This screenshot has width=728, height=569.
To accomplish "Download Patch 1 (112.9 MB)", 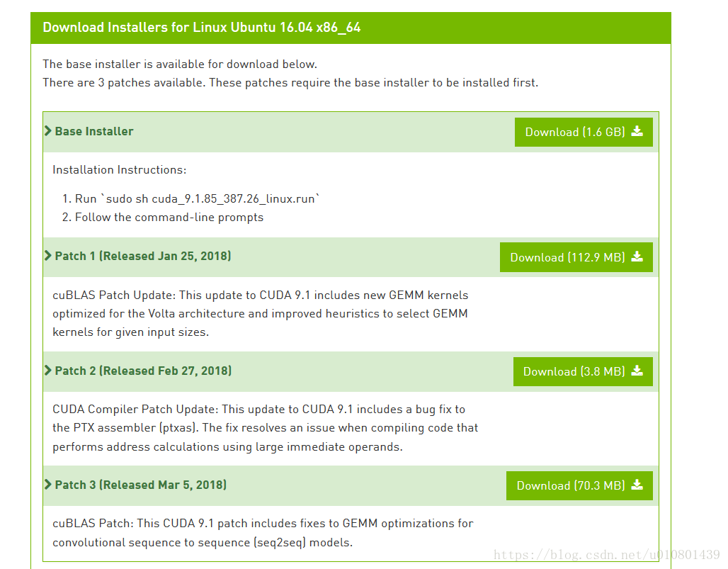I will (x=576, y=257).
